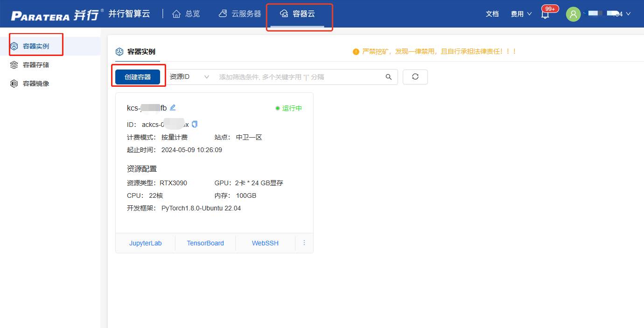This screenshot has height=328, width=644.
Task: Click the 容器存储 layers icon
Action: 14,65
